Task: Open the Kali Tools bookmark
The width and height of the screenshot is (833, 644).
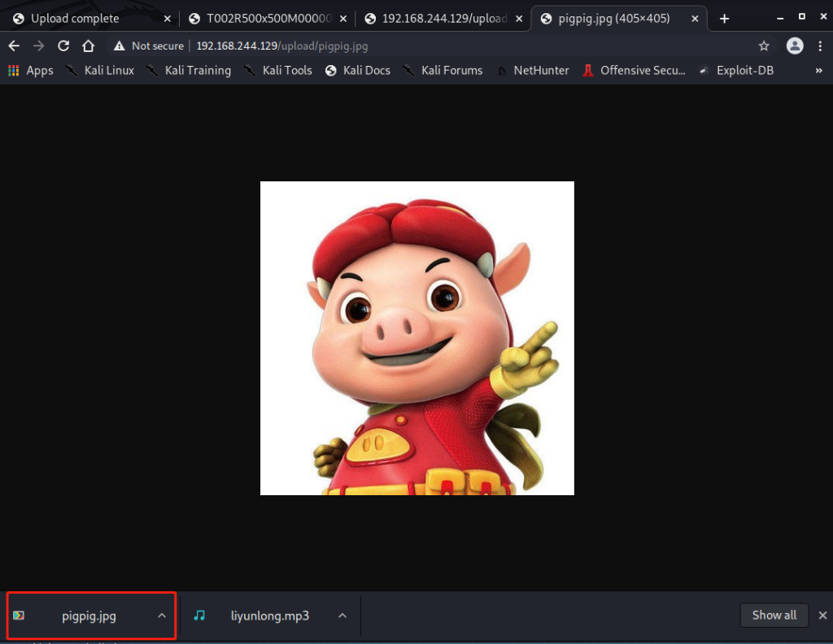Action: click(278, 71)
